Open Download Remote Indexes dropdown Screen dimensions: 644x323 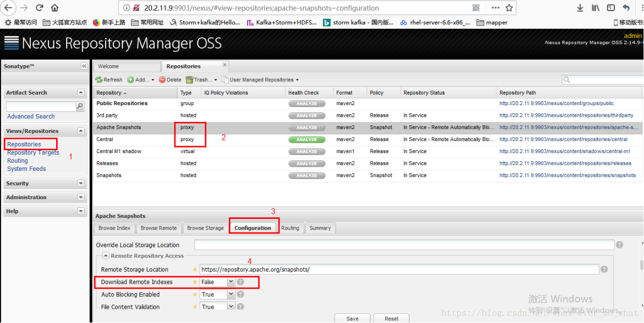point(231,282)
